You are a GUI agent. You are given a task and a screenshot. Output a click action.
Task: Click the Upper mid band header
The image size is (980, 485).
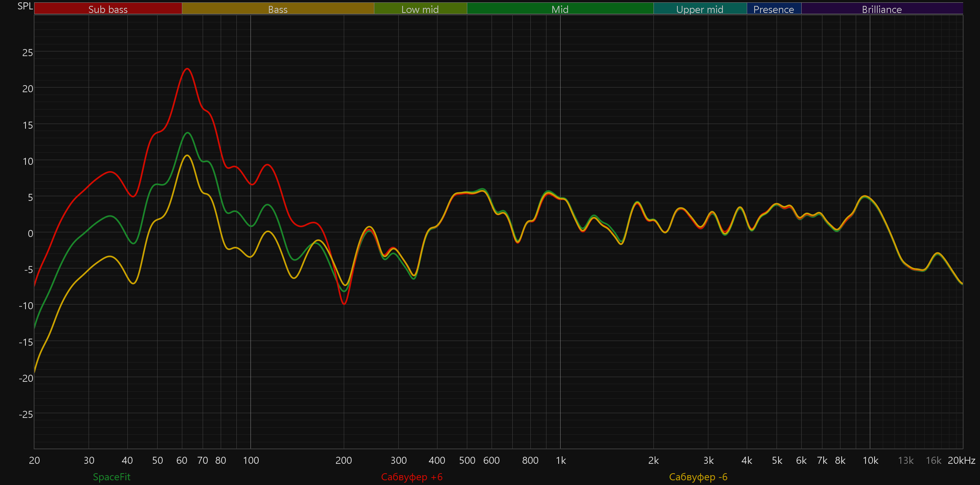[x=700, y=9]
